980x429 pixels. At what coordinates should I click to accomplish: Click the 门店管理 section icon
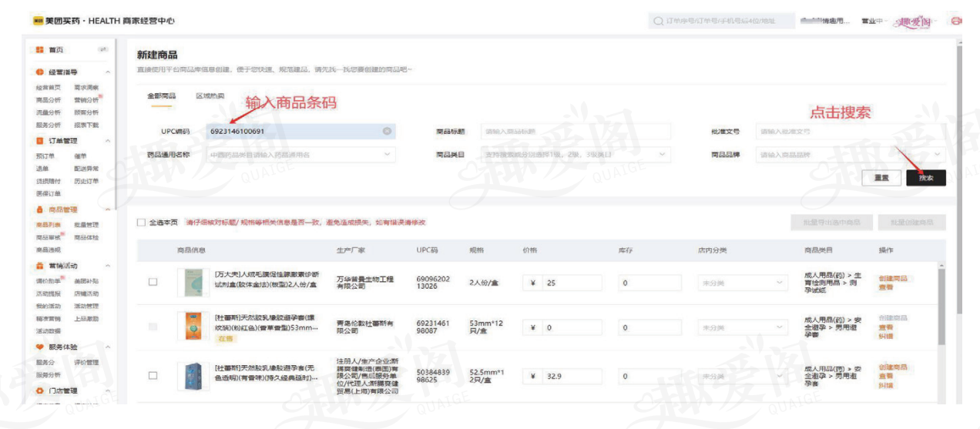click(x=40, y=391)
